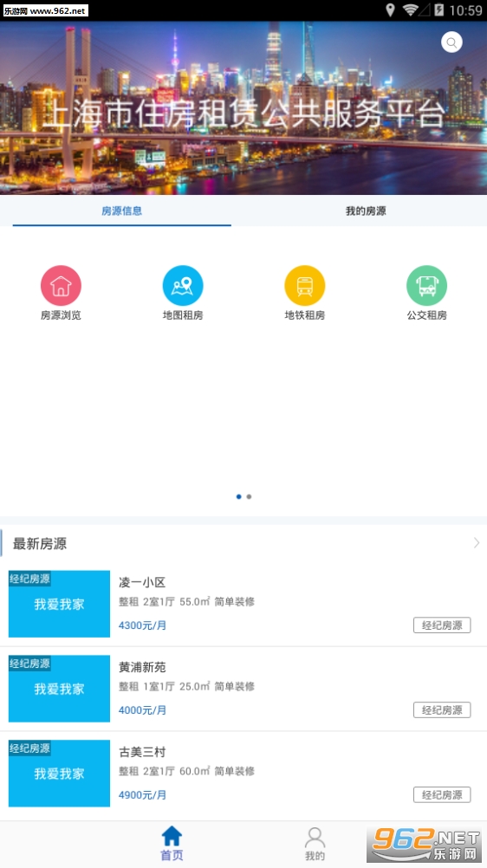
Task: Tap 地铁租房 label text
Action: point(305,315)
